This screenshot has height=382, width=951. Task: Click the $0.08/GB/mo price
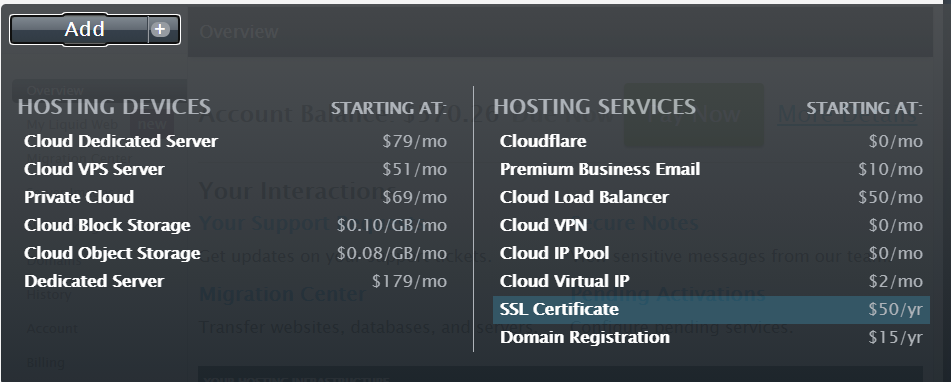pos(392,253)
